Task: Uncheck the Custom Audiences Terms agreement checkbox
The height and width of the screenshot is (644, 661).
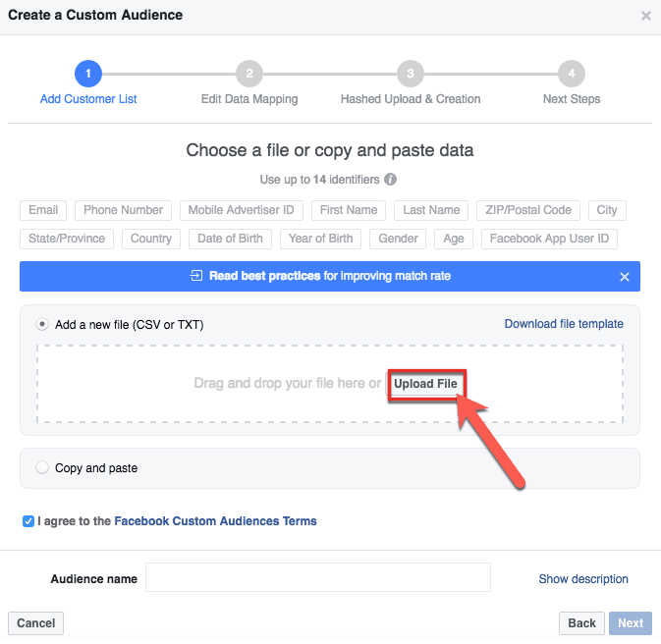Action: tap(28, 521)
